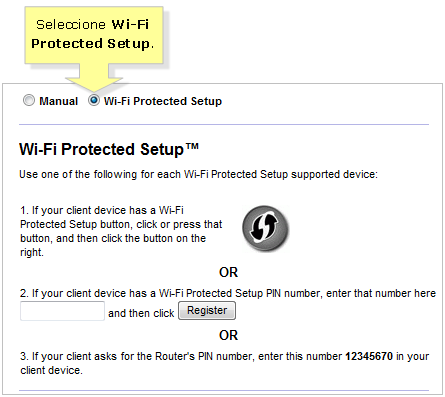Click the yellow callout's downward arrow
The width and height of the screenshot is (445, 397).
pos(94,77)
